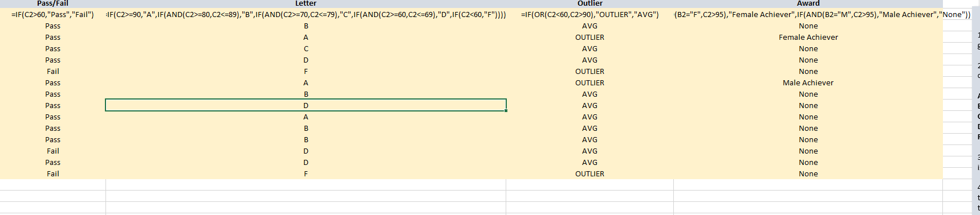Select the letter C grade cell

[306, 48]
